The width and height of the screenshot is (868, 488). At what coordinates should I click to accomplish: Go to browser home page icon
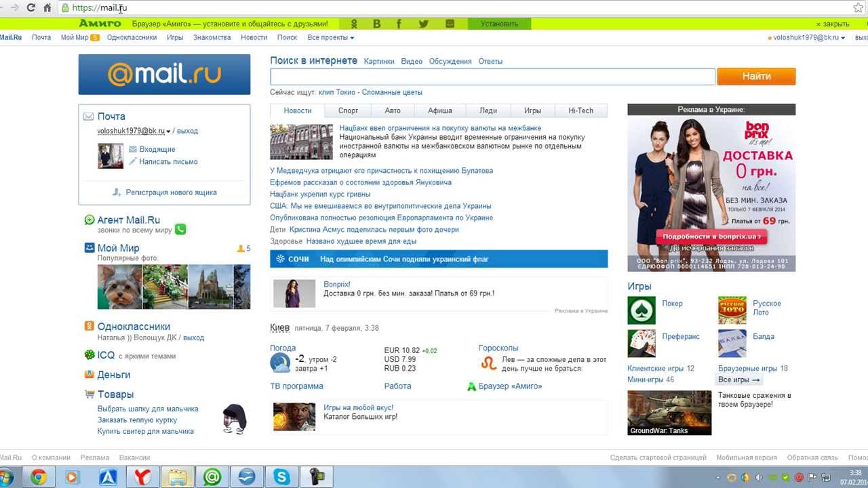[x=47, y=8]
